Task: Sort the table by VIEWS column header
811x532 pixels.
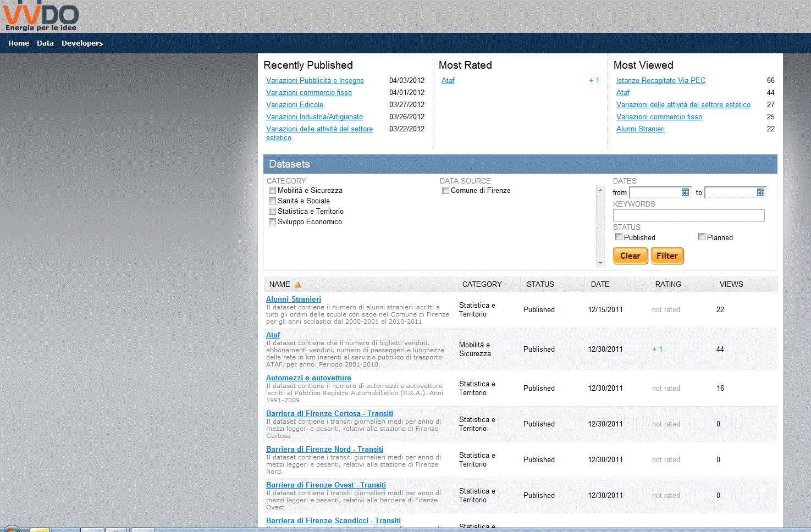Action: click(731, 285)
